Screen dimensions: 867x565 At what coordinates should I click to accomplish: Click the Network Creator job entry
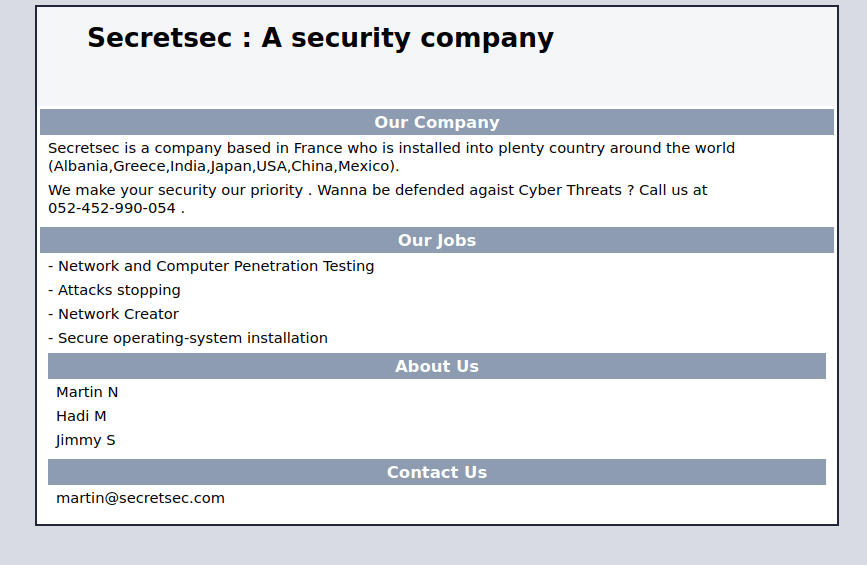[x=114, y=314]
